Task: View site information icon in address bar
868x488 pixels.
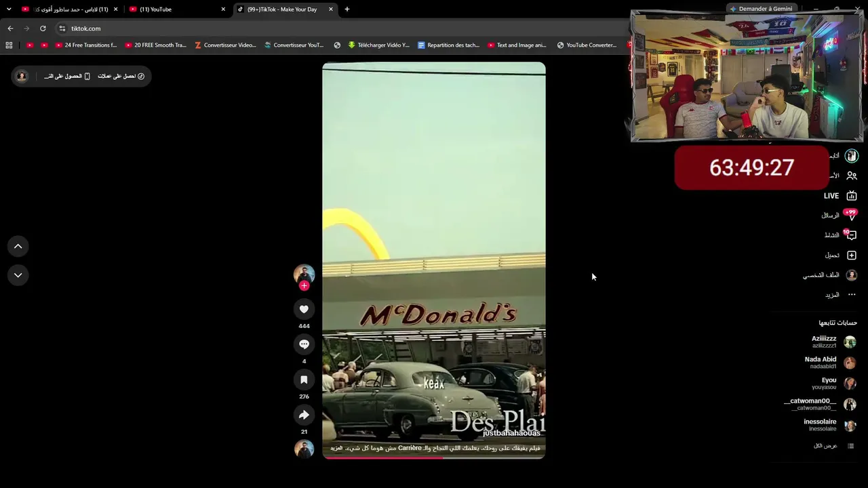Action: [62, 28]
